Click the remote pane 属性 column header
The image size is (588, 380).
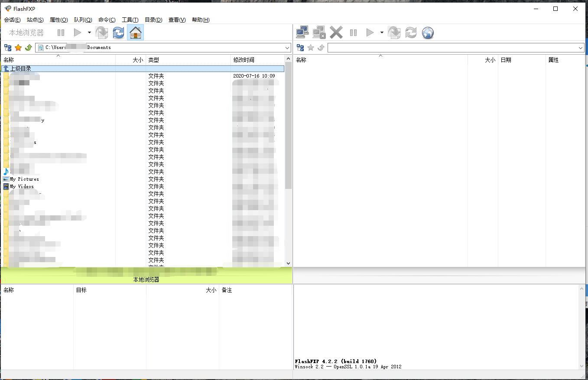(565, 60)
